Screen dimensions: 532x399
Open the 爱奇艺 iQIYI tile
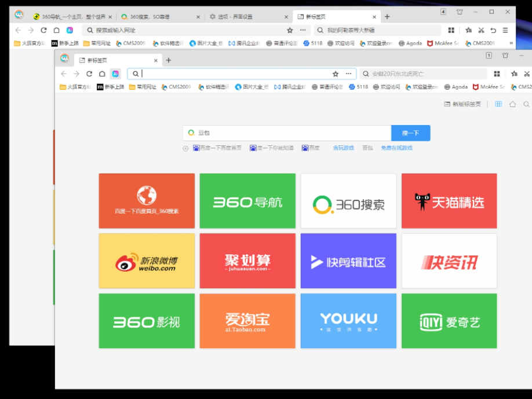click(x=449, y=321)
